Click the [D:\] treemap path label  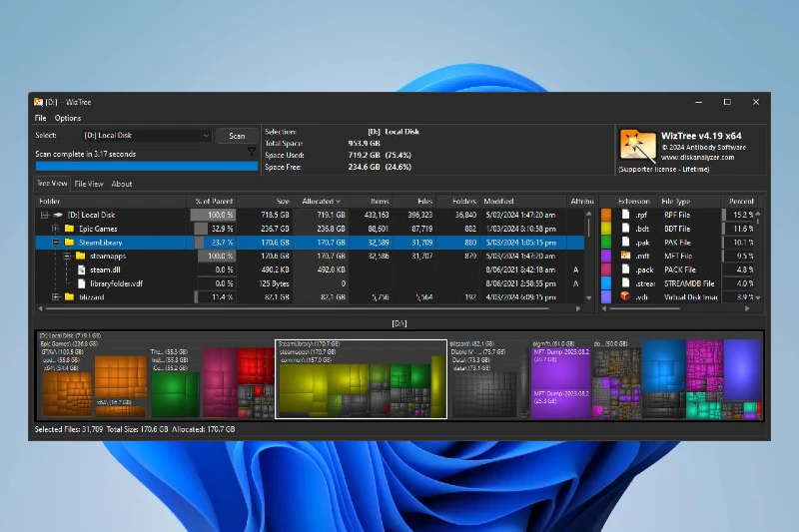[x=399, y=323]
